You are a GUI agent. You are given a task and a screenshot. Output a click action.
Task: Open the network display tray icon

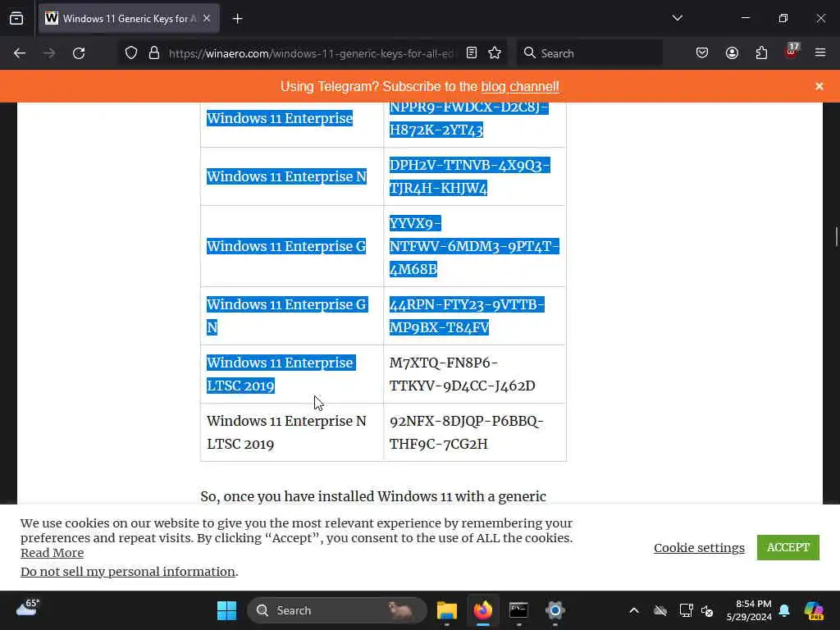[x=687, y=610]
